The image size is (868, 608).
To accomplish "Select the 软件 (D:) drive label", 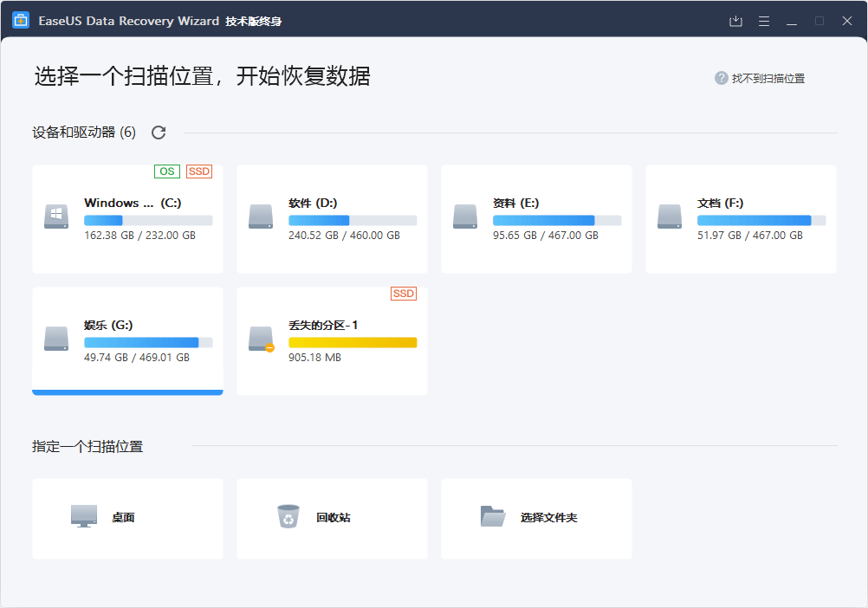I will click(x=313, y=203).
